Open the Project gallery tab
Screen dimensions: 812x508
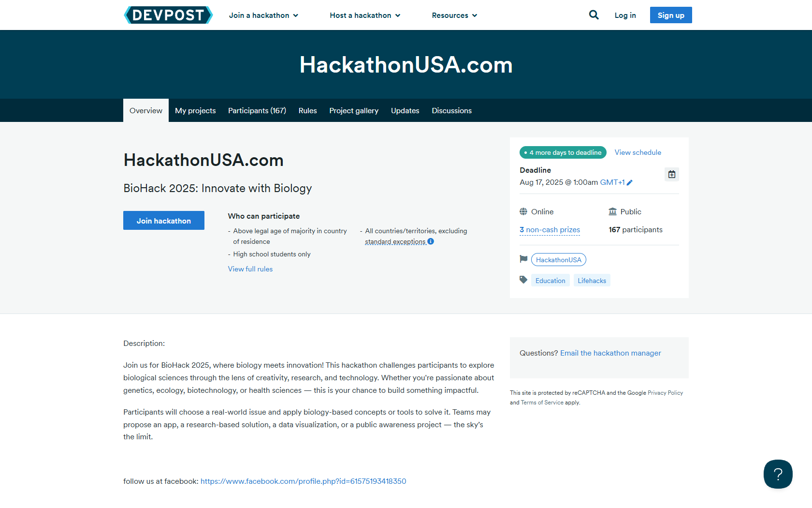point(354,111)
